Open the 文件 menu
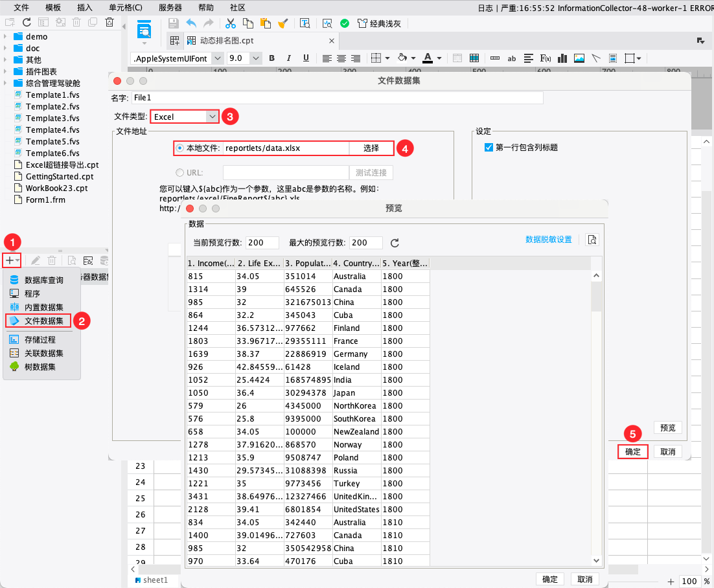The width and height of the screenshot is (714, 588). click(21, 7)
